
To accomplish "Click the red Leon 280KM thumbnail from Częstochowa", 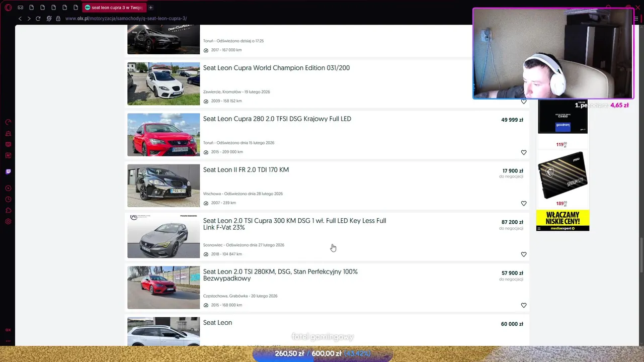I will coord(164,288).
